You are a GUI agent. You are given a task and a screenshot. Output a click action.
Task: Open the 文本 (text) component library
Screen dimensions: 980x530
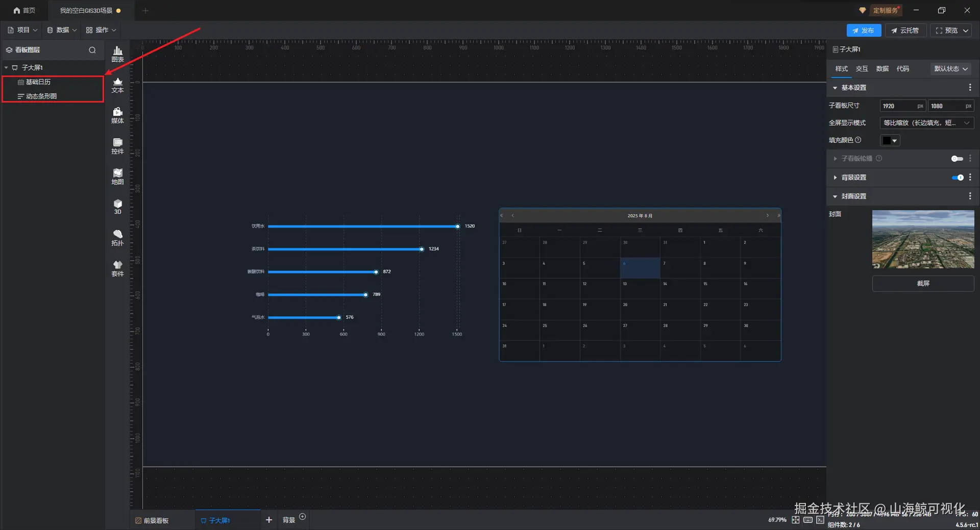117,85
